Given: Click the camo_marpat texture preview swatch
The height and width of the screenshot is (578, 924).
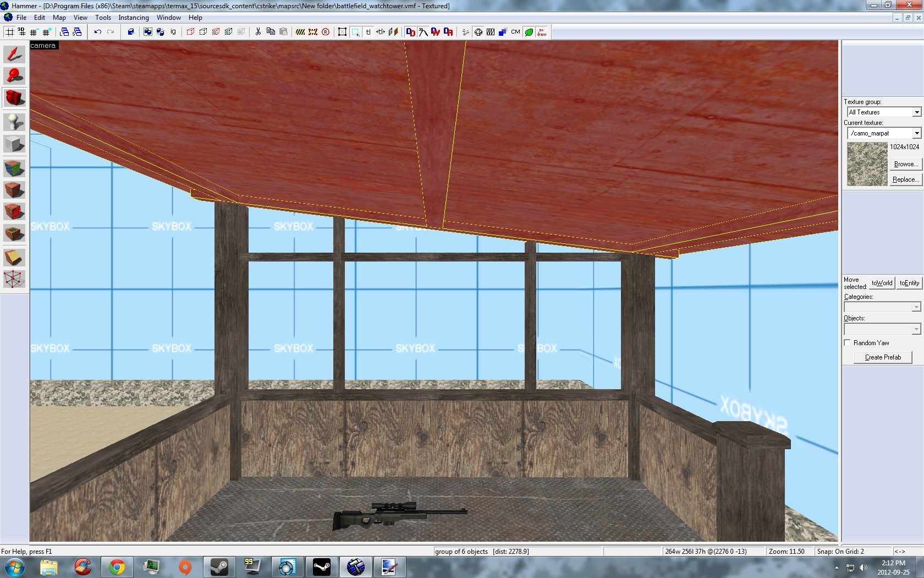Looking at the screenshot, I should (x=867, y=164).
